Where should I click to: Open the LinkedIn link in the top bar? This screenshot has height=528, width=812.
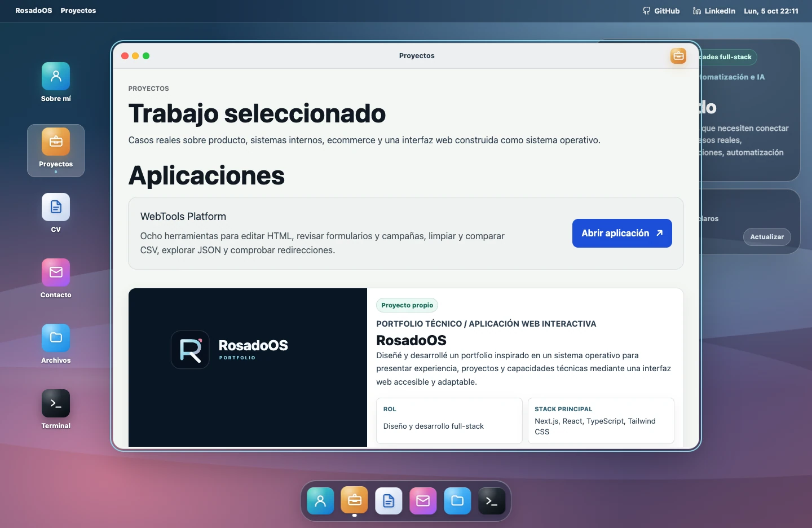714,11
